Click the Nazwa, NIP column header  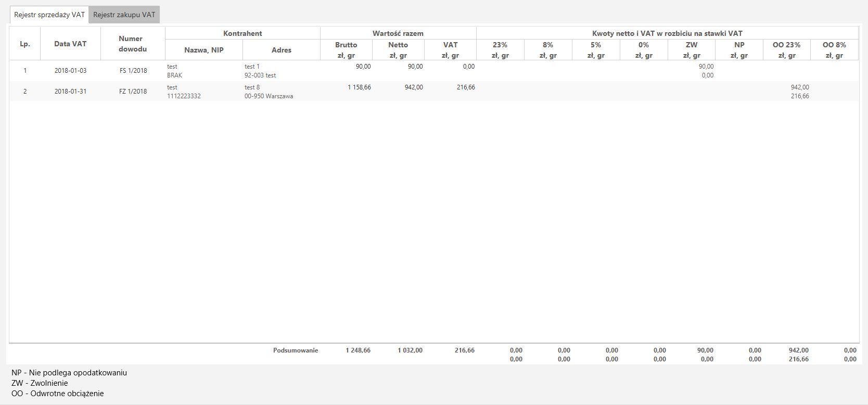point(204,50)
